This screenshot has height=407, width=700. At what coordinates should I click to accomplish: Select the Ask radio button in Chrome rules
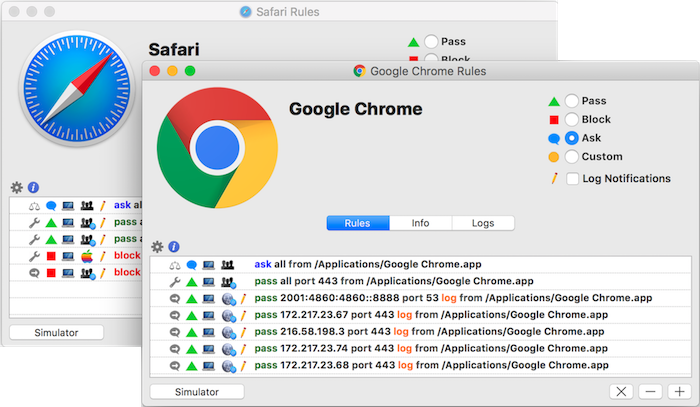pyautogui.click(x=571, y=138)
